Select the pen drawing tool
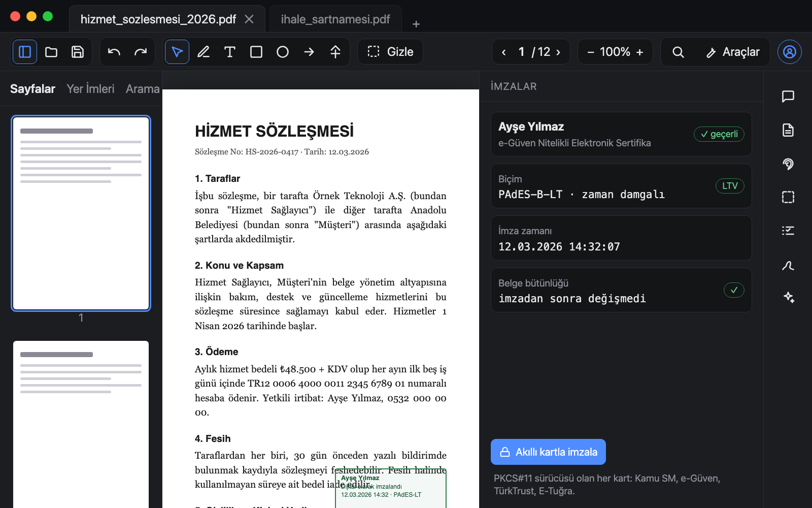 click(x=204, y=52)
